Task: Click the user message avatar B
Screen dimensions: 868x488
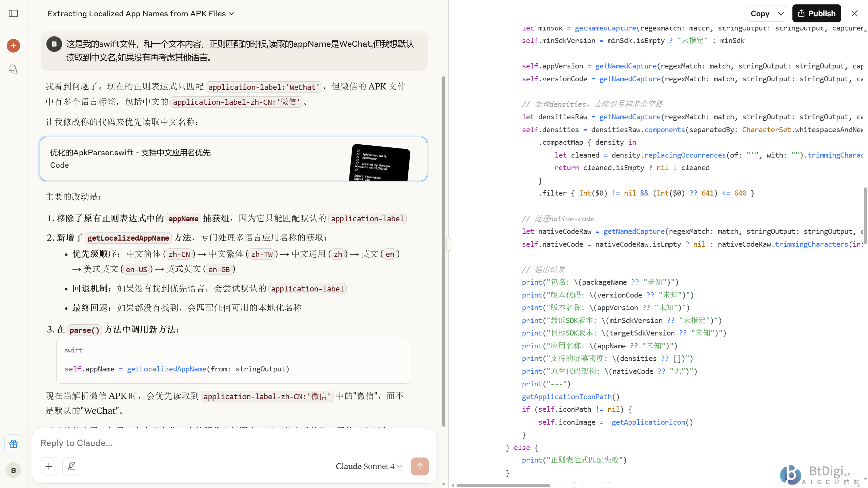Action: tap(54, 44)
